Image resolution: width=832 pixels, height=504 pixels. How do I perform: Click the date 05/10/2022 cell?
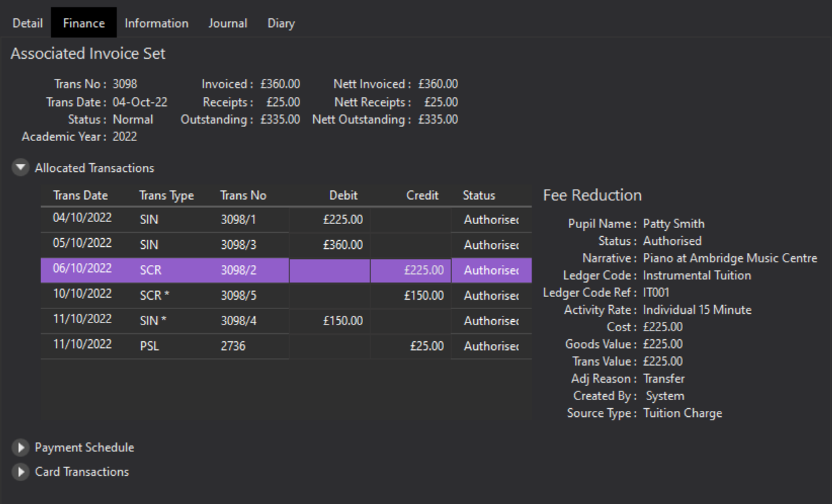tap(82, 243)
